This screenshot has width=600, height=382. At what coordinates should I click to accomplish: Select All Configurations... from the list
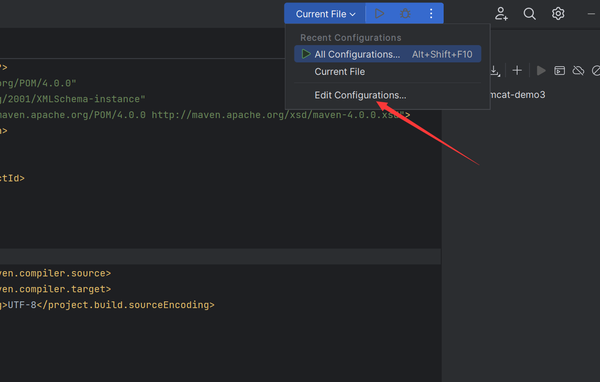(387, 54)
